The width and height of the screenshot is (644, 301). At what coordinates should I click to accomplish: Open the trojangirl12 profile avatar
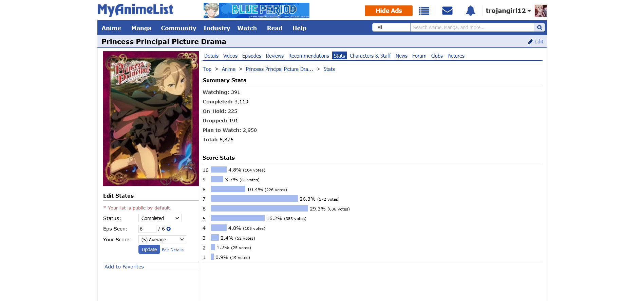(x=541, y=11)
